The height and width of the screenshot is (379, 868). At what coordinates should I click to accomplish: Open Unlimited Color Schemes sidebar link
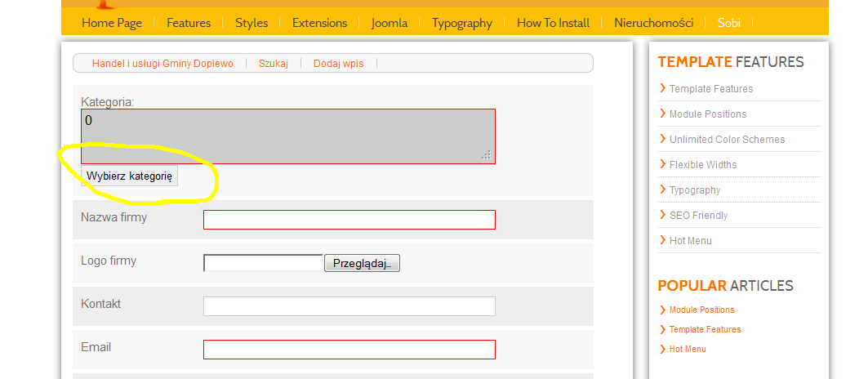727,140
